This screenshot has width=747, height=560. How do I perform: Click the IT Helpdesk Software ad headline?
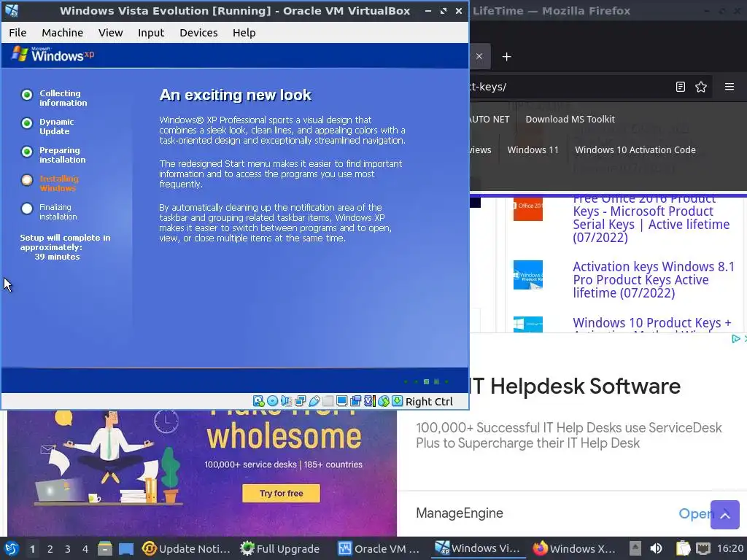click(x=576, y=386)
